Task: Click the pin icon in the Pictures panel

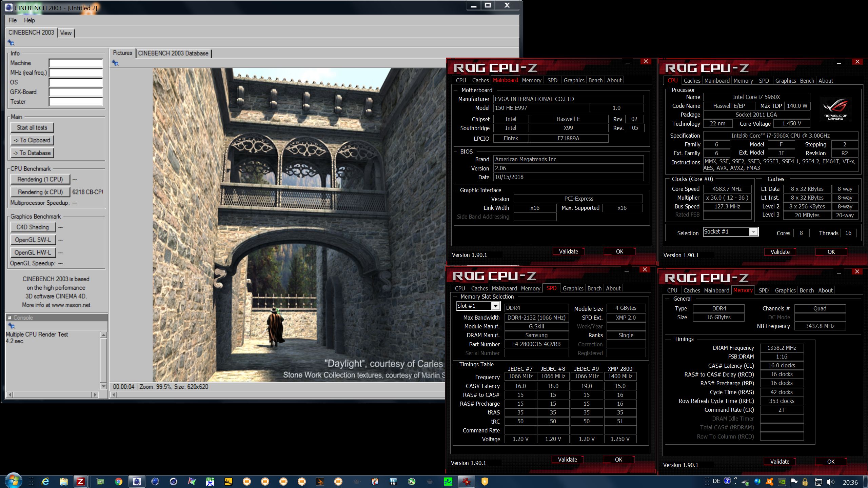Action: tap(115, 63)
